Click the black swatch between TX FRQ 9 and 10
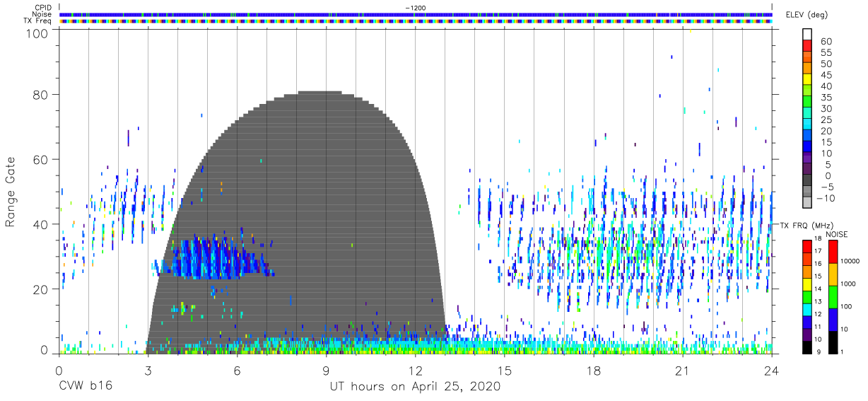Viewport: 868px width, 401px height. [x=807, y=347]
